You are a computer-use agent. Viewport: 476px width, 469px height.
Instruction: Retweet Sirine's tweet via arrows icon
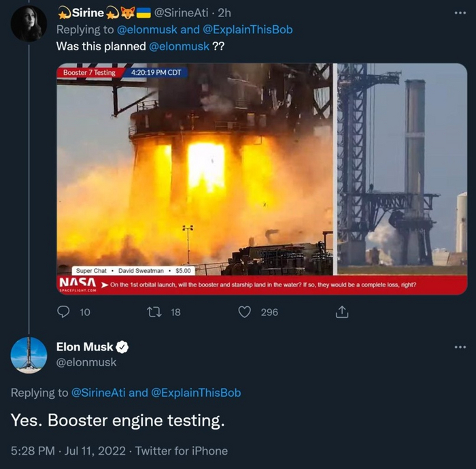pyautogui.click(x=154, y=312)
